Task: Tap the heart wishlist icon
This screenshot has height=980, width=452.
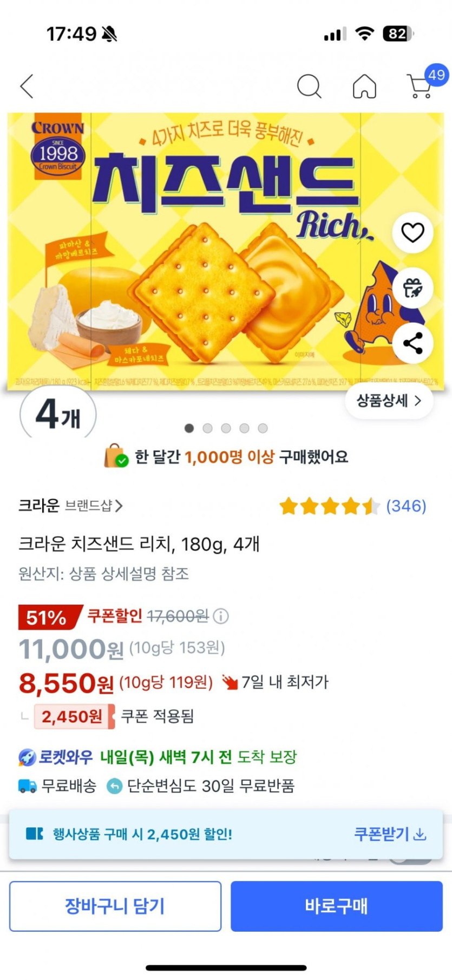Action: click(412, 233)
